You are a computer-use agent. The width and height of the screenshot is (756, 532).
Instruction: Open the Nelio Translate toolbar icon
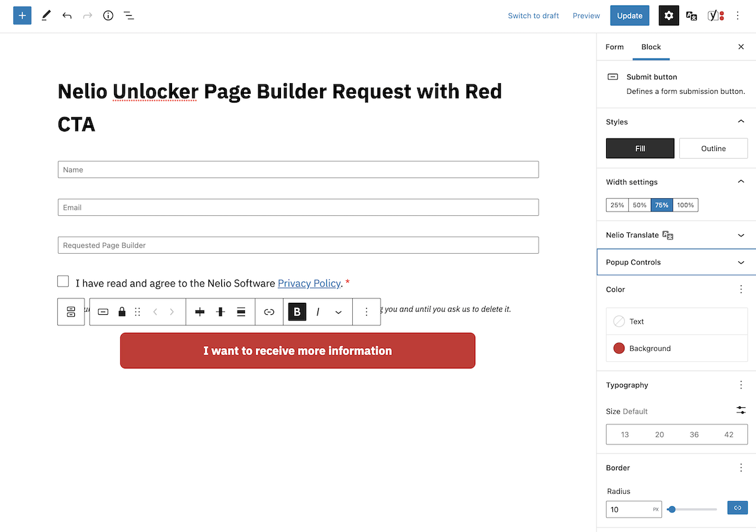[x=691, y=16]
